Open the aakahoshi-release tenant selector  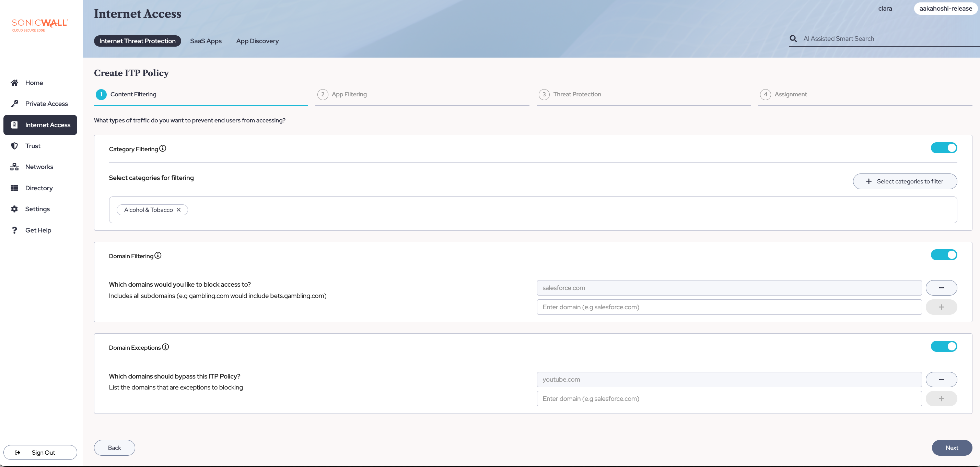(945, 8)
